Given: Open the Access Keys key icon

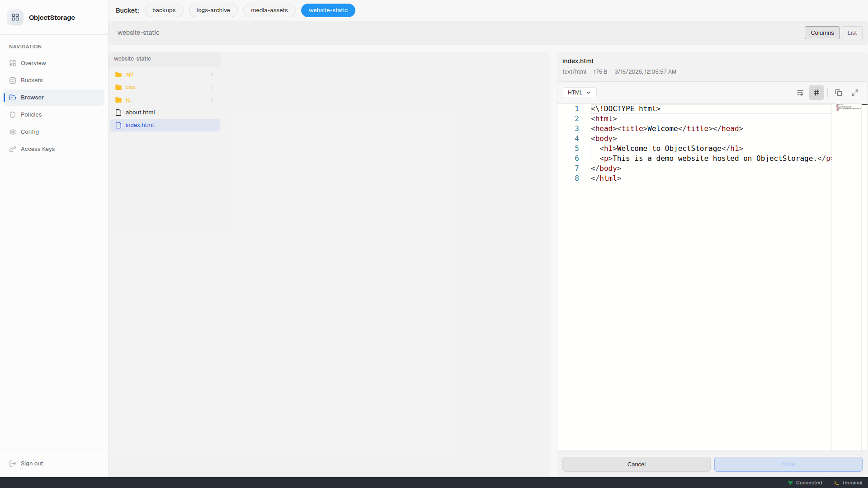Looking at the screenshot, I should click(x=13, y=149).
